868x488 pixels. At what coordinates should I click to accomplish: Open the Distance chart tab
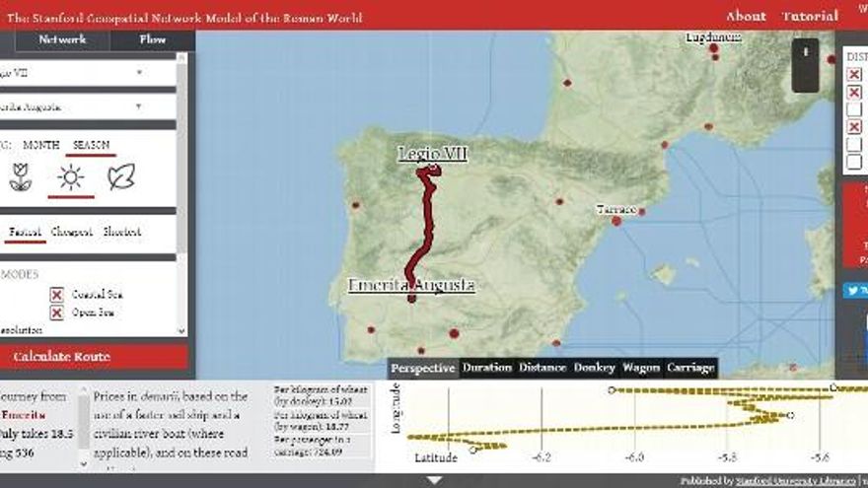pos(542,368)
